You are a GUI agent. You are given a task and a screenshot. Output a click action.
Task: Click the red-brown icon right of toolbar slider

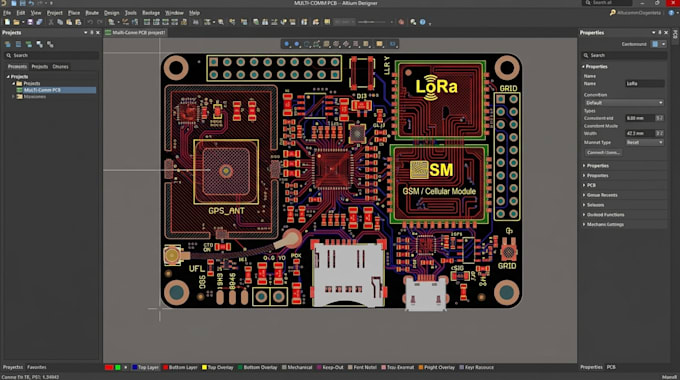point(401,22)
